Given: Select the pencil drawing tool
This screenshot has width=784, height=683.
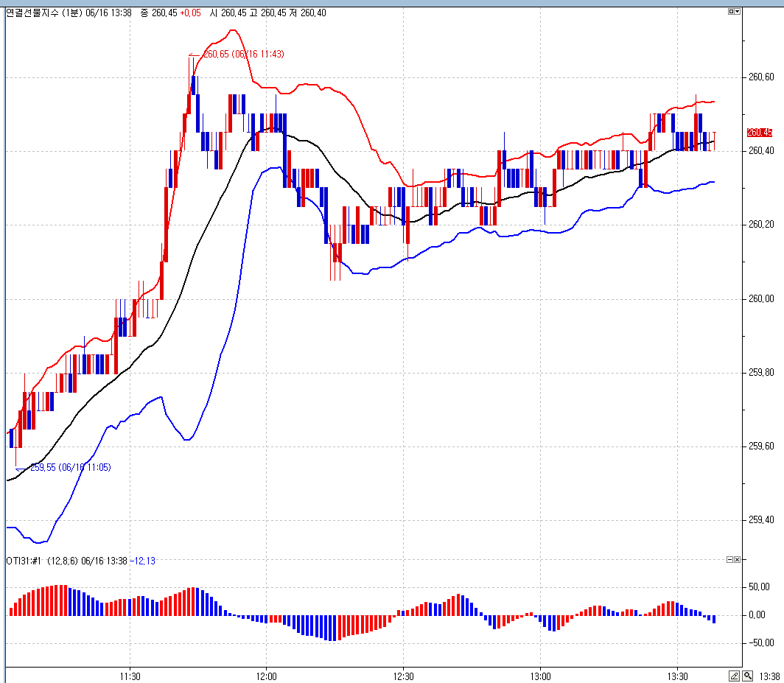Looking at the screenshot, I should (734, 675).
